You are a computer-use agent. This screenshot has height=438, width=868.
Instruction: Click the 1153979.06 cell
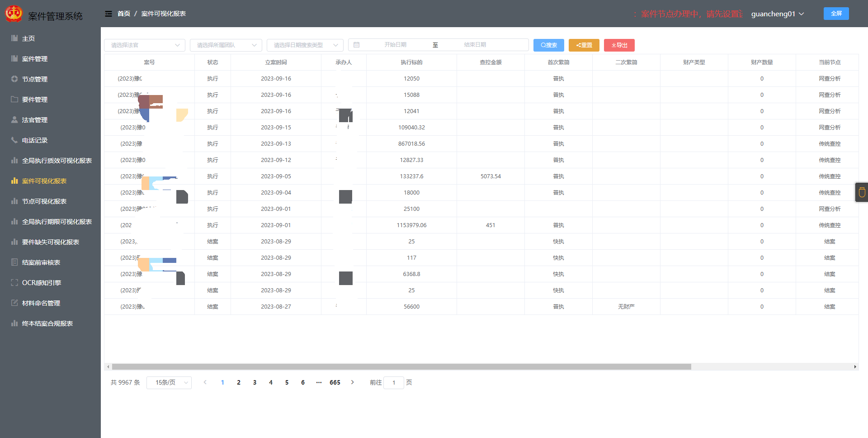pos(411,225)
